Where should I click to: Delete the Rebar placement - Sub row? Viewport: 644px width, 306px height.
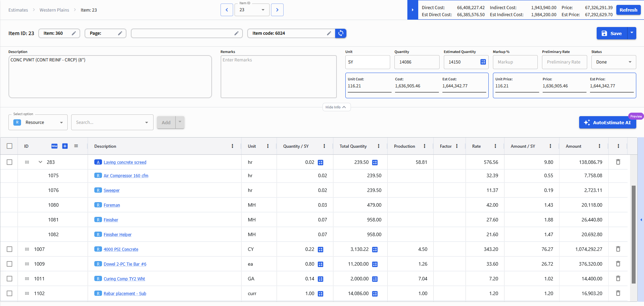pos(618,293)
